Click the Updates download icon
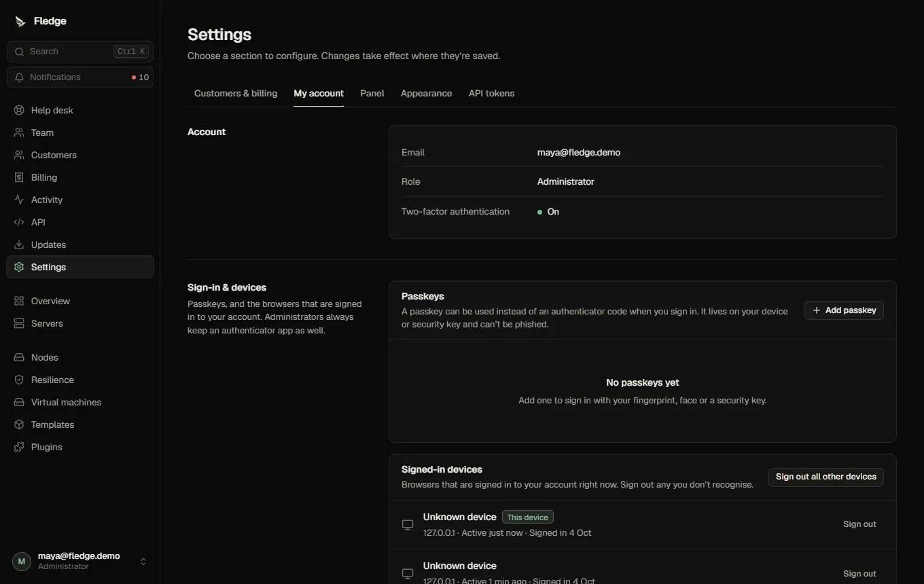The width and height of the screenshot is (924, 584). [x=19, y=244]
